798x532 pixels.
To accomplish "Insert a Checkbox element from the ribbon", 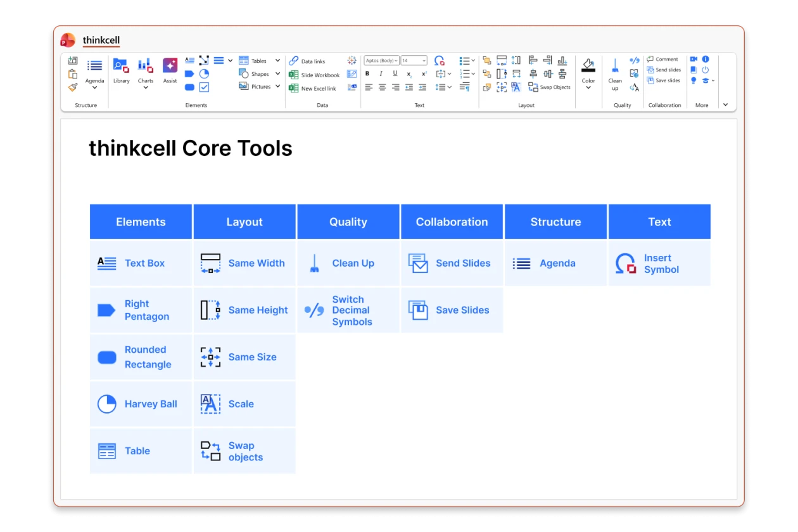I will coord(204,87).
